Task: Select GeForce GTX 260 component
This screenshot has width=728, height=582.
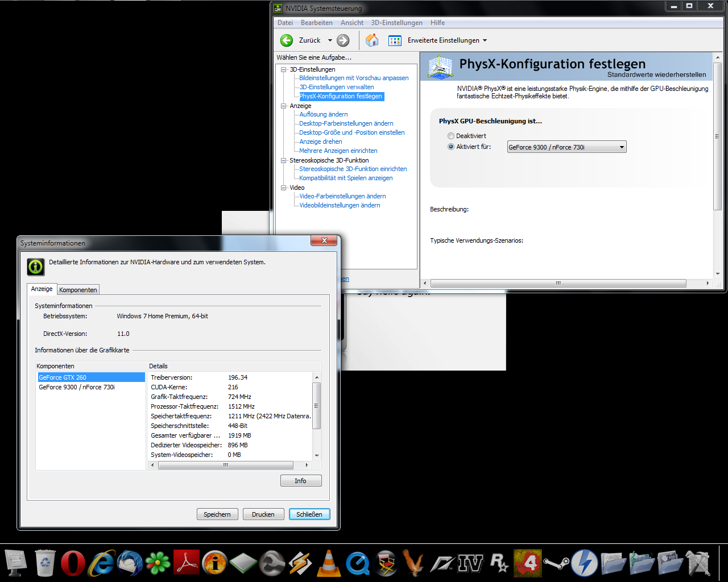Action: tap(92, 377)
